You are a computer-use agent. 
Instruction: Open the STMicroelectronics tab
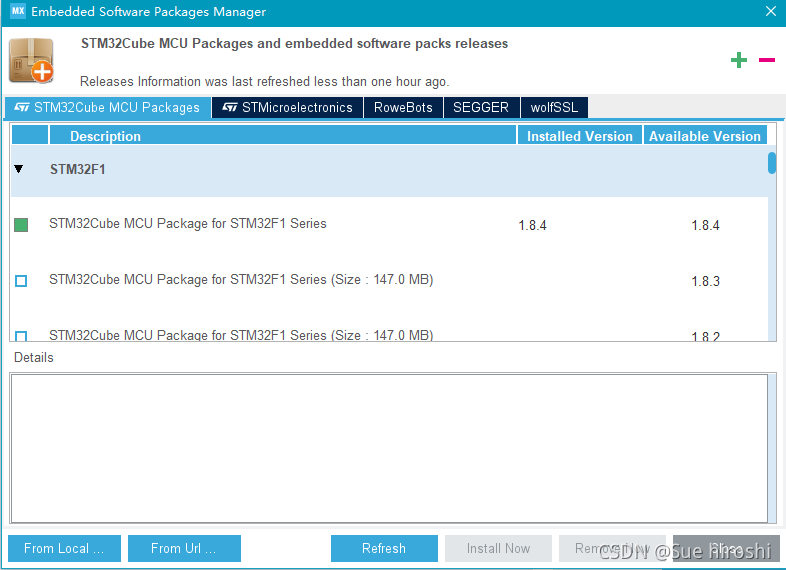coord(287,107)
